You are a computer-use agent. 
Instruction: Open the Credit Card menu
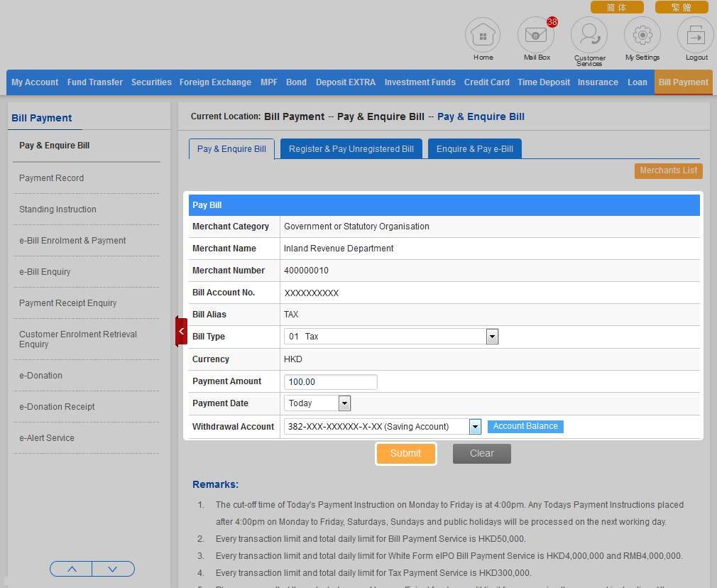pyautogui.click(x=486, y=82)
